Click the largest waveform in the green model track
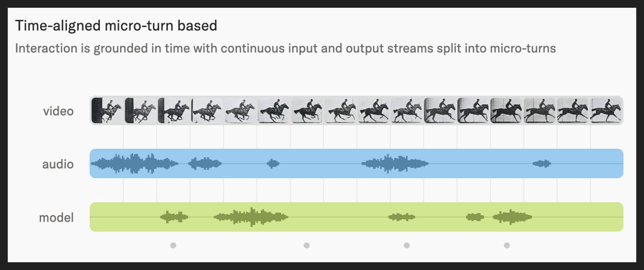 pos(251,217)
